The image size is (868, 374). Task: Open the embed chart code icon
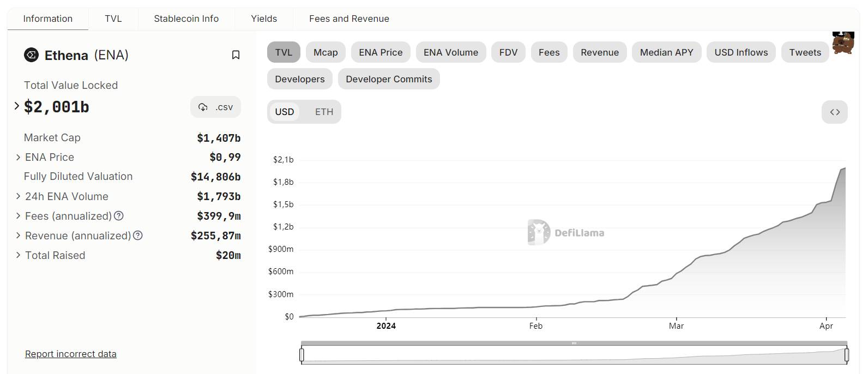pos(835,112)
